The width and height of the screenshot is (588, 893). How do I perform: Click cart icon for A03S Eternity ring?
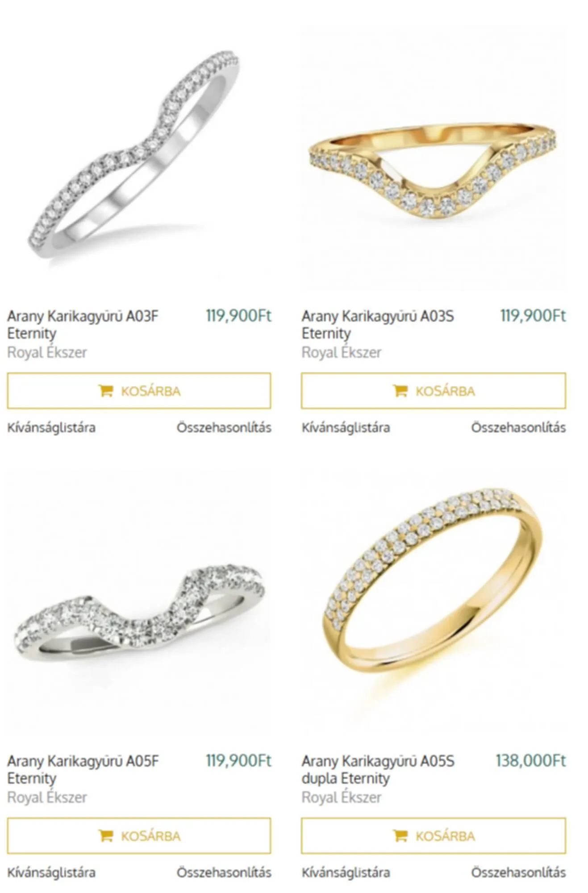[x=400, y=391]
